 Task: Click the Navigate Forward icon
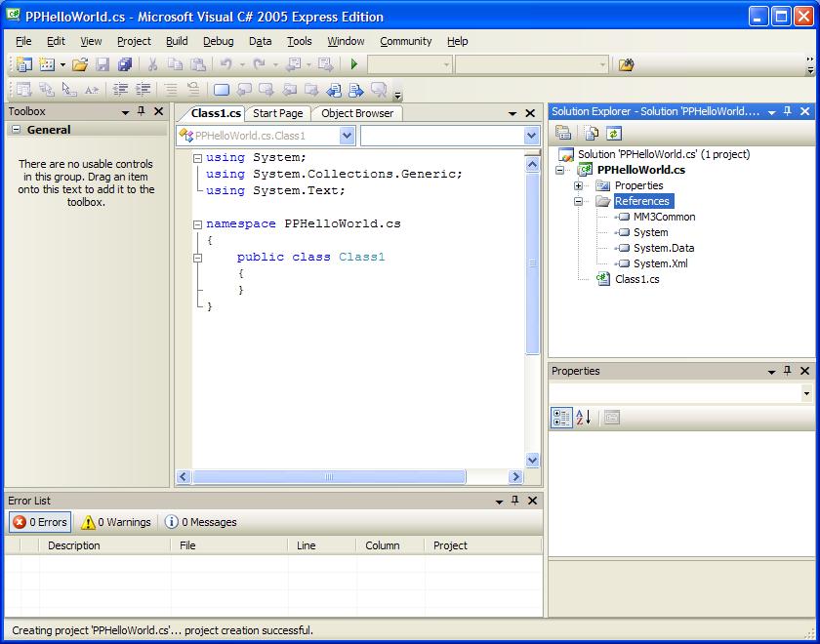point(326,64)
